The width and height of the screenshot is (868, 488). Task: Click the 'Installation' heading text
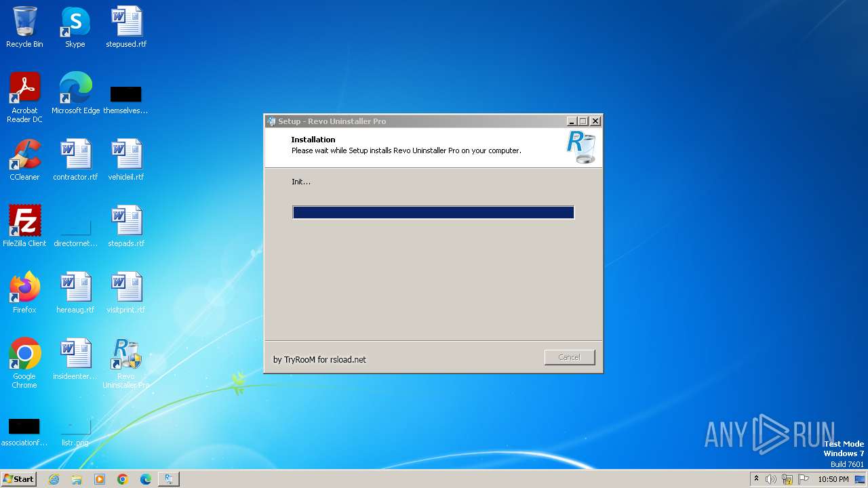(x=313, y=140)
